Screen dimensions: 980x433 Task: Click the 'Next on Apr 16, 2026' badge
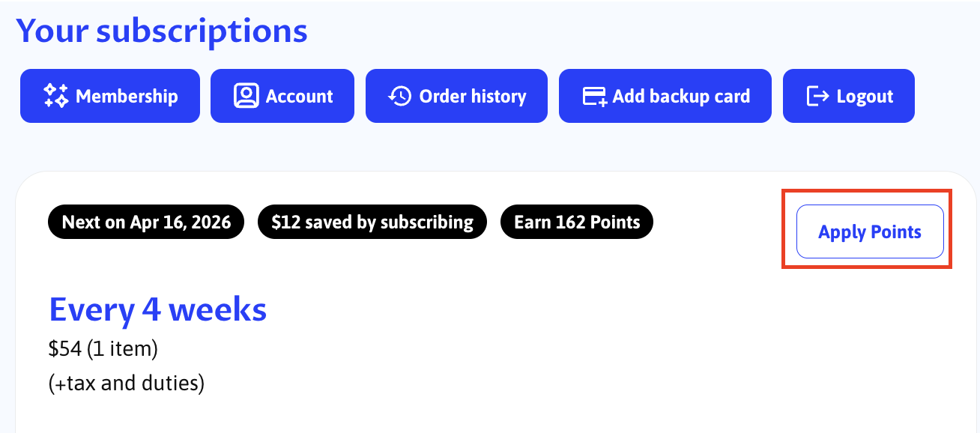point(146,222)
